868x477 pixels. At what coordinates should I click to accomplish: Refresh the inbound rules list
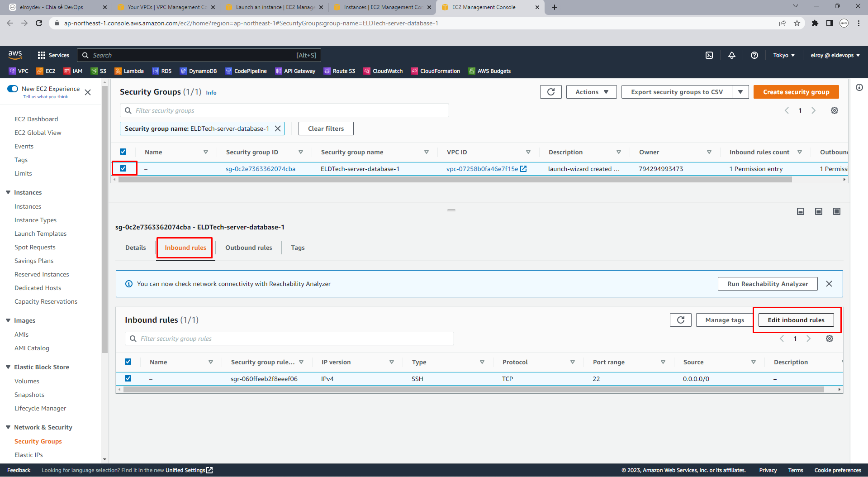[681, 320]
